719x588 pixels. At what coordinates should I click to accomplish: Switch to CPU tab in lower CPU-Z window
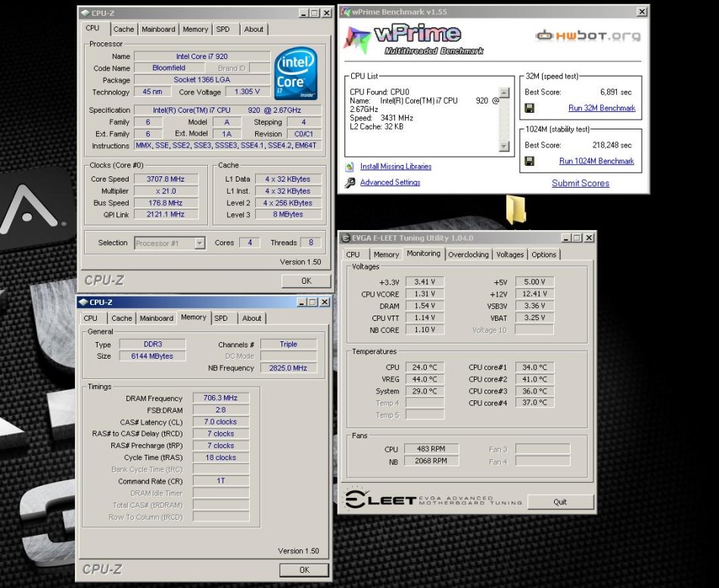pyautogui.click(x=91, y=318)
